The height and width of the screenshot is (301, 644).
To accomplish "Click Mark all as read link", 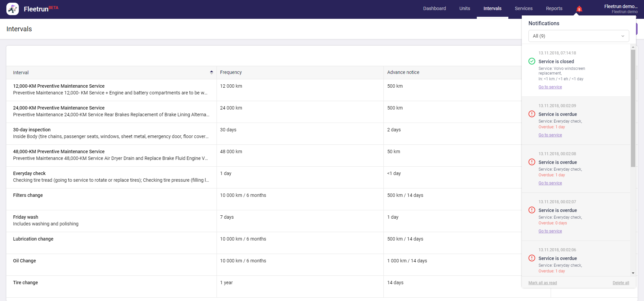I will coord(543,283).
